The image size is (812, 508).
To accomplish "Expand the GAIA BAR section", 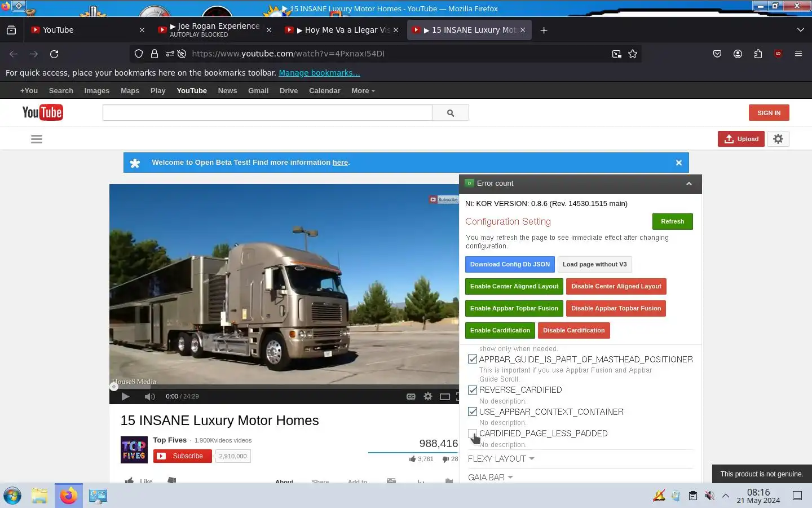I will (x=490, y=477).
